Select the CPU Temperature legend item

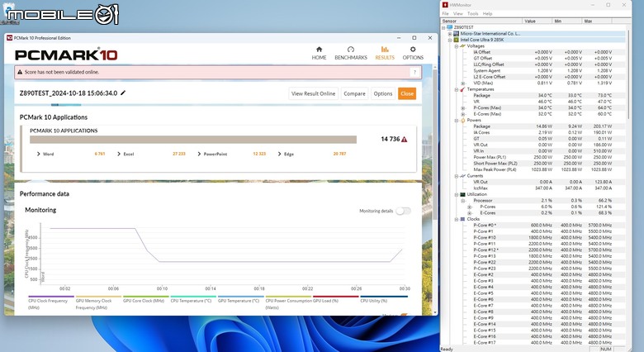click(x=193, y=301)
